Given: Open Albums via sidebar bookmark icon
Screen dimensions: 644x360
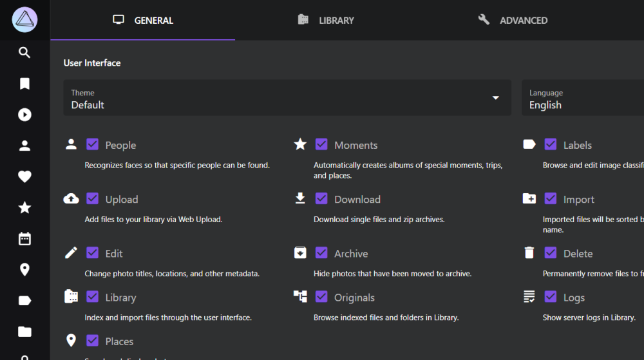Looking at the screenshot, I should pos(24,84).
